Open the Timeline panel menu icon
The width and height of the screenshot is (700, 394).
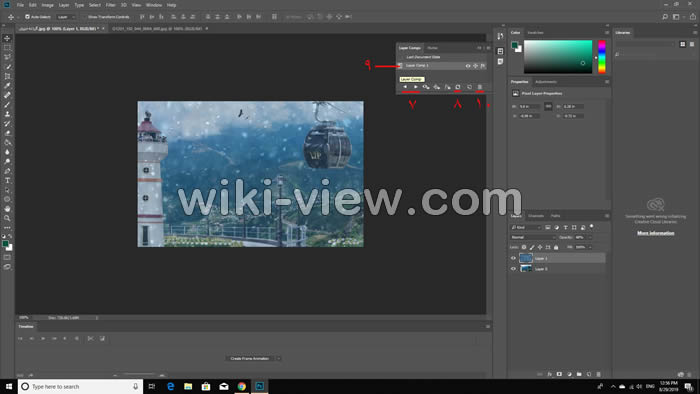pyautogui.click(x=488, y=327)
